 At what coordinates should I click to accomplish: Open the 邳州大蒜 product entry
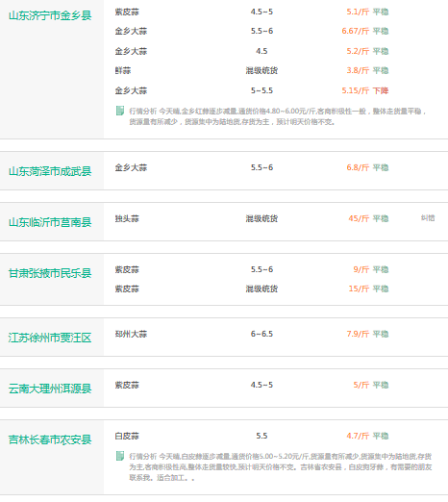[x=131, y=334]
